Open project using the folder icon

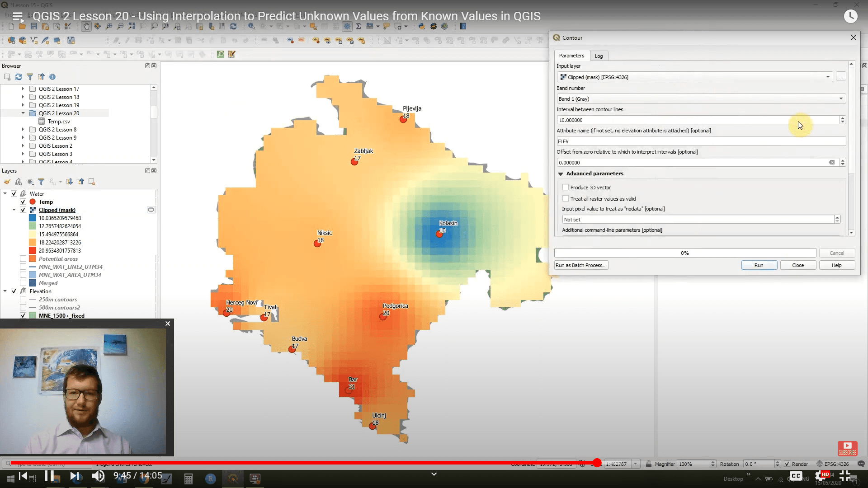(x=22, y=26)
